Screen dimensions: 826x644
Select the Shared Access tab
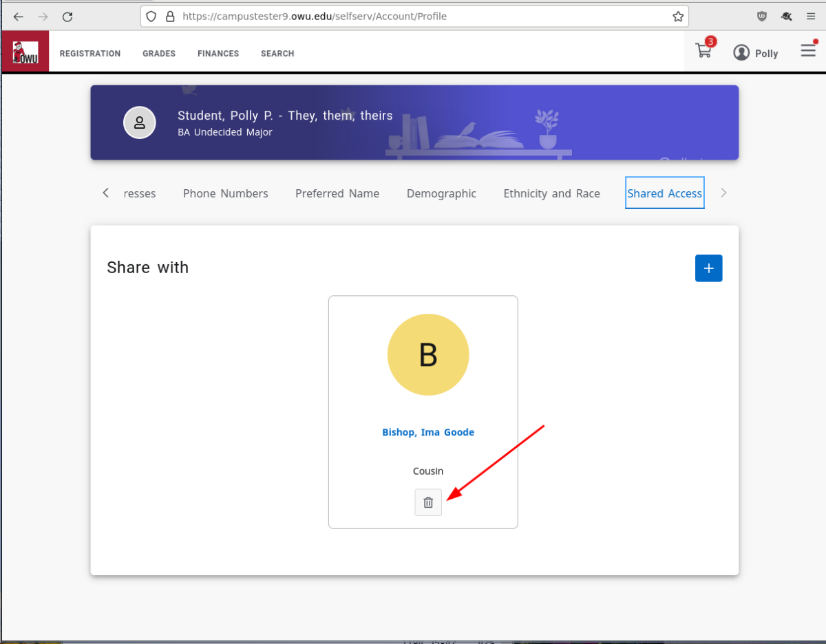pyautogui.click(x=665, y=193)
